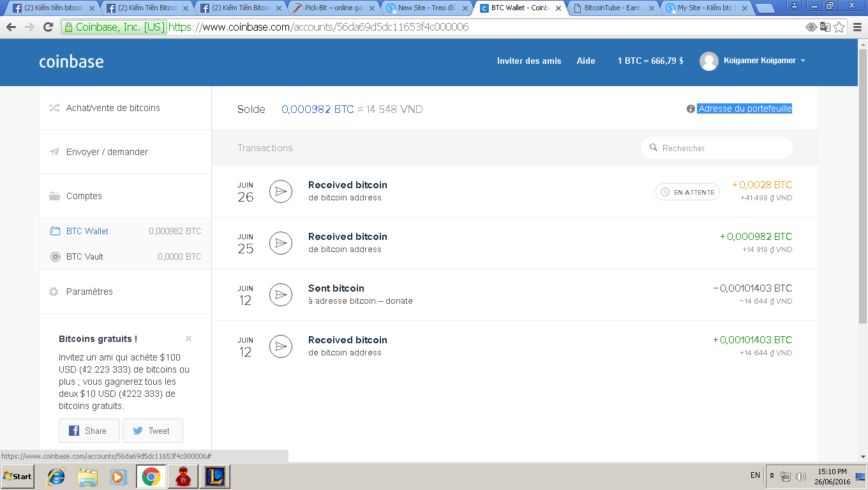This screenshot has height=490, width=868.
Task: Click the Adresse du portefeuille link
Action: click(745, 109)
